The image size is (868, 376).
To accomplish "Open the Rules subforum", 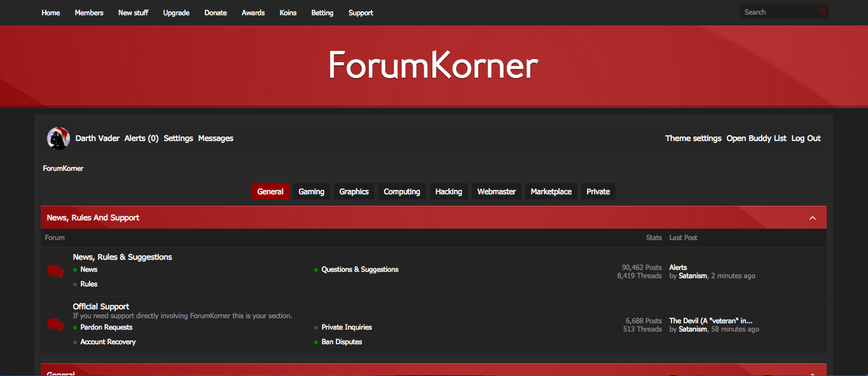I will coord(89,285).
